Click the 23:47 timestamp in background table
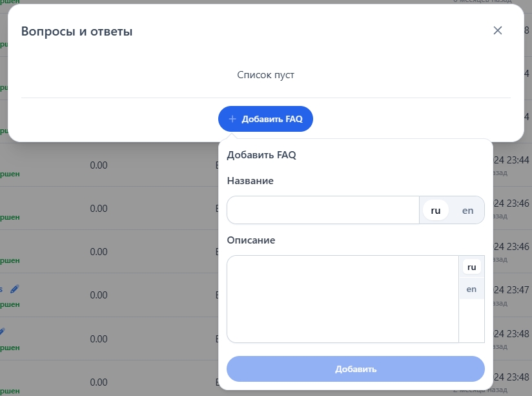 510,290
